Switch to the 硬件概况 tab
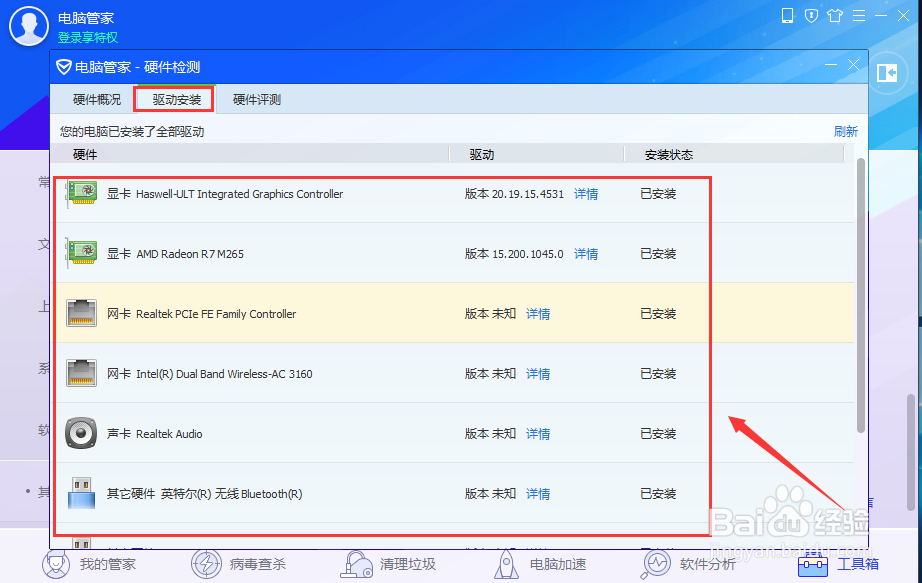This screenshot has height=583, width=922. click(x=97, y=99)
